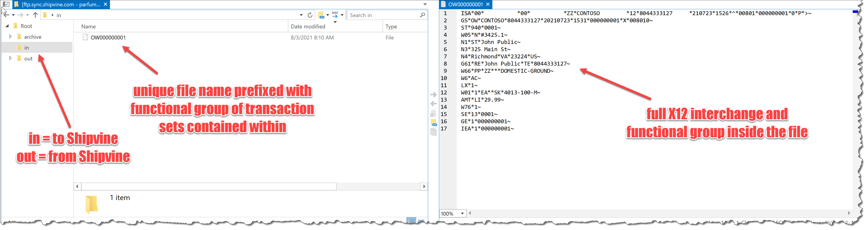Collapse the Root tree node

(x=7, y=26)
